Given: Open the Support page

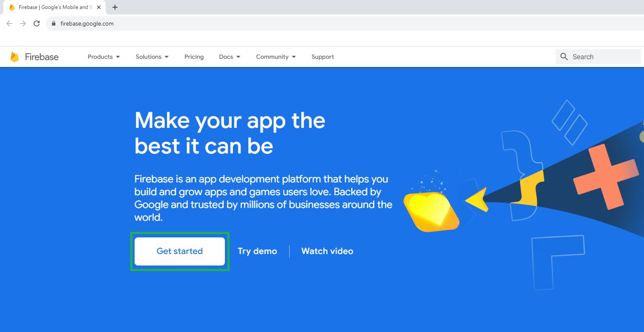Looking at the screenshot, I should pyautogui.click(x=323, y=57).
